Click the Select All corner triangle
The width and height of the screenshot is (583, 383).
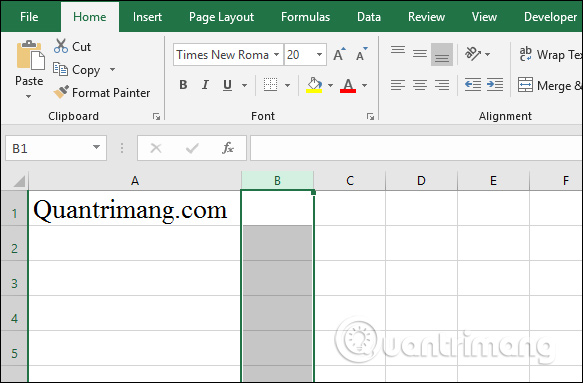tap(19, 181)
